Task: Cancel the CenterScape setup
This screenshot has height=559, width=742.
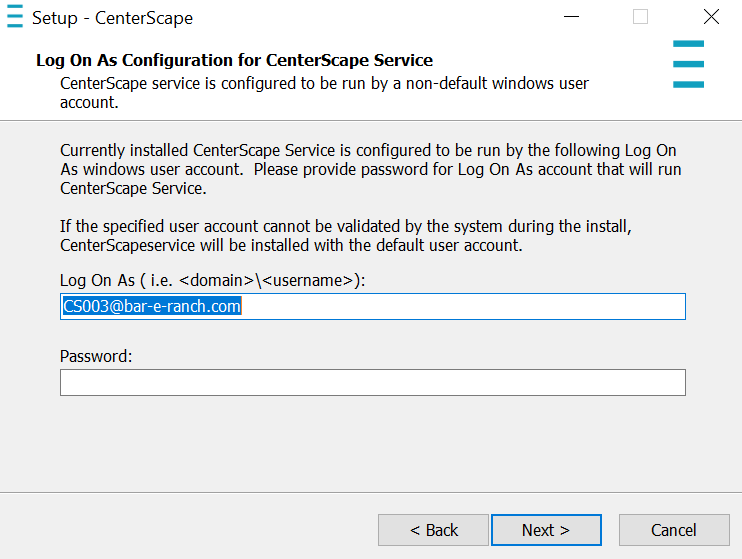Action: (x=673, y=530)
